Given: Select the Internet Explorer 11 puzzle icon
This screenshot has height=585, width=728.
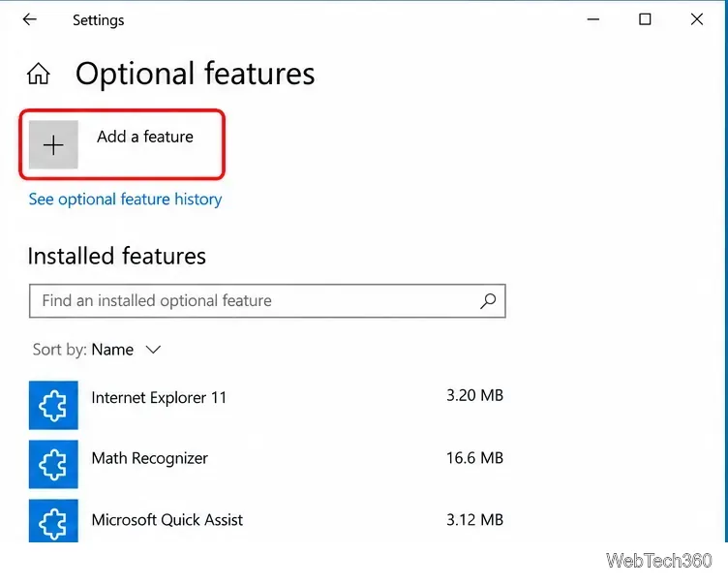Looking at the screenshot, I should [x=53, y=405].
